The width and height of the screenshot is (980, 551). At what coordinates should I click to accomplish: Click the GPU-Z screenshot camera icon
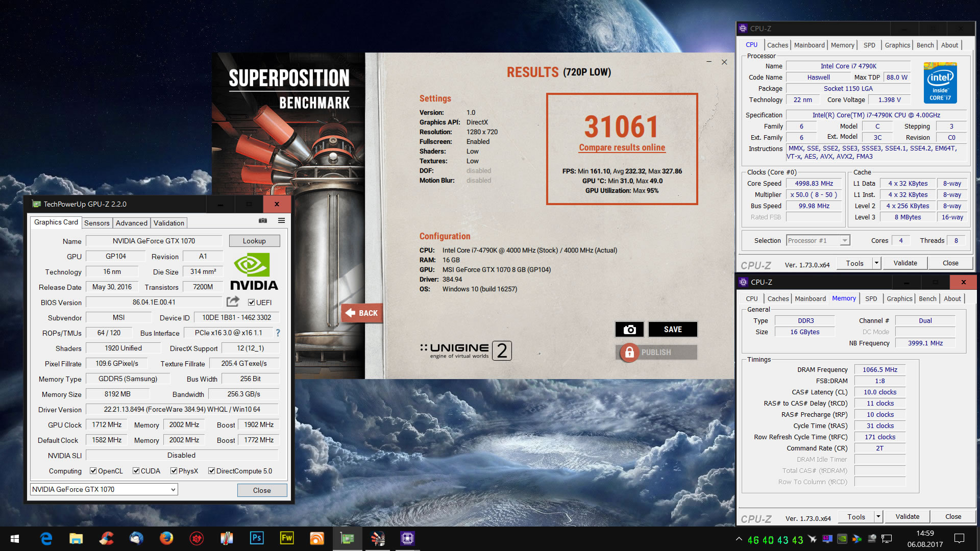[263, 220]
